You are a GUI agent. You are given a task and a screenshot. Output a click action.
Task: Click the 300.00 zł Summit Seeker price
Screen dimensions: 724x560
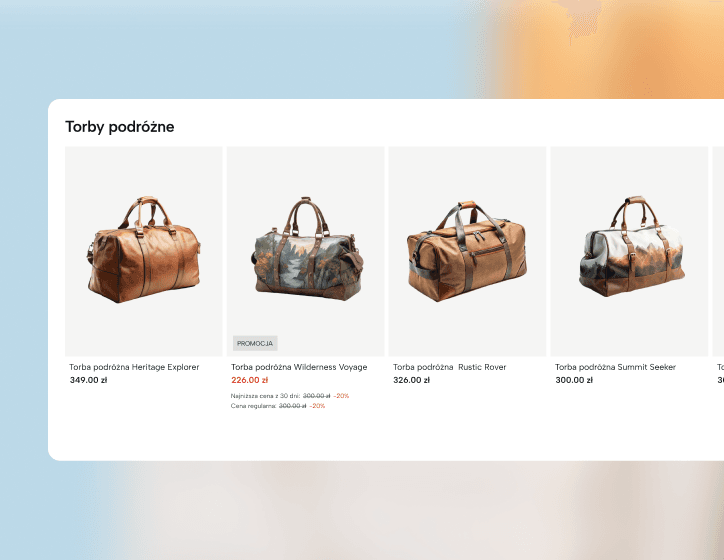pos(574,380)
